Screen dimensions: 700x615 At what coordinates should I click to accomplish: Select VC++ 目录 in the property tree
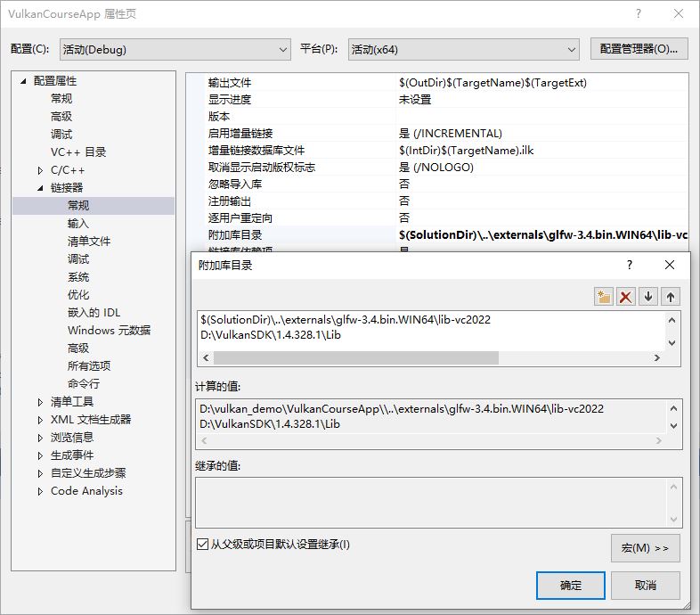pos(78,152)
